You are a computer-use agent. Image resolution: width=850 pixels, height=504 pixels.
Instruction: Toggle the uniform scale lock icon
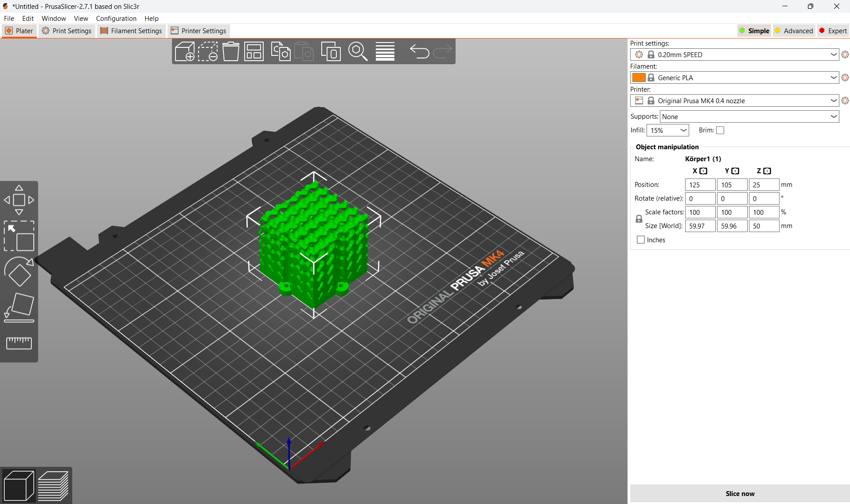coord(639,219)
